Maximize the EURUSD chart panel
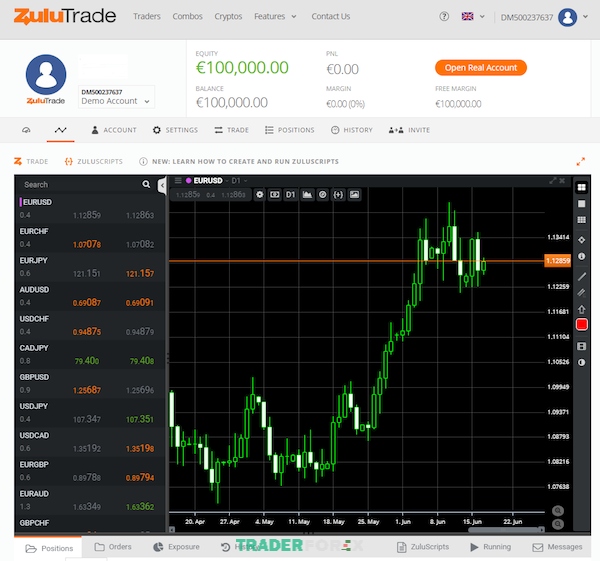Viewport: 600px width, 561px height. click(553, 181)
